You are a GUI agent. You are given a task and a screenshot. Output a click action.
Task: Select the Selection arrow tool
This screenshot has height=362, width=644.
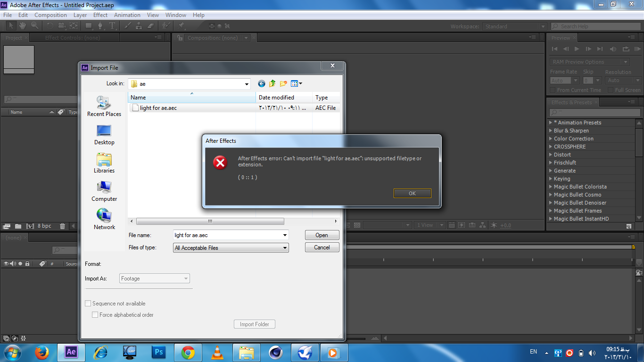(x=11, y=26)
